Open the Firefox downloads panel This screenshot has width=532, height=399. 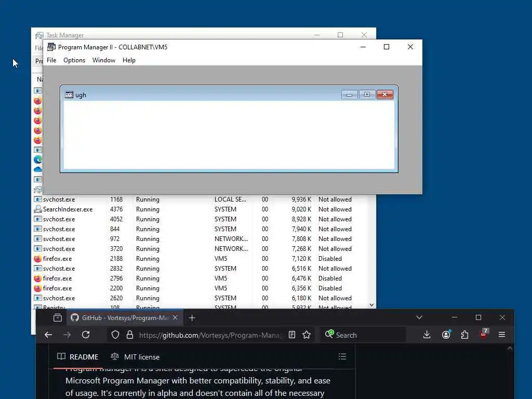click(427, 335)
